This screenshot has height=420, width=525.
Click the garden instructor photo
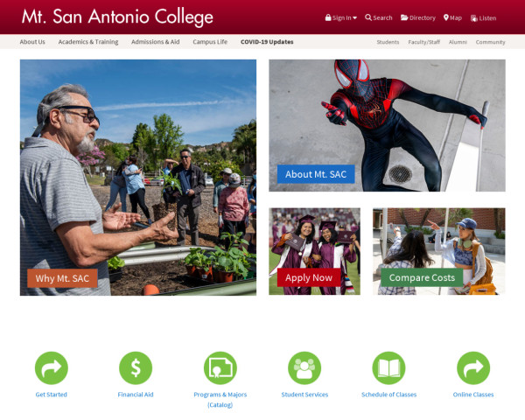pyautogui.click(x=138, y=178)
